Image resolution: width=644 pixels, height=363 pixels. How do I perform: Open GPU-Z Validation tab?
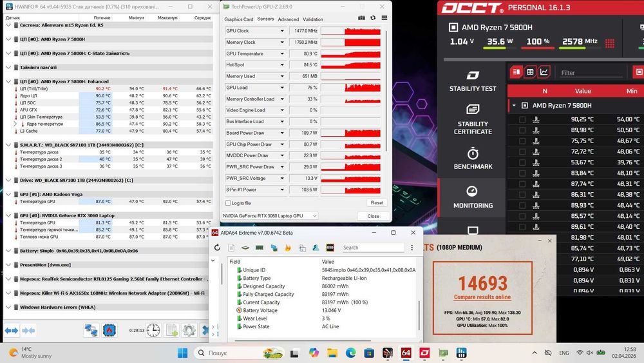click(x=313, y=19)
